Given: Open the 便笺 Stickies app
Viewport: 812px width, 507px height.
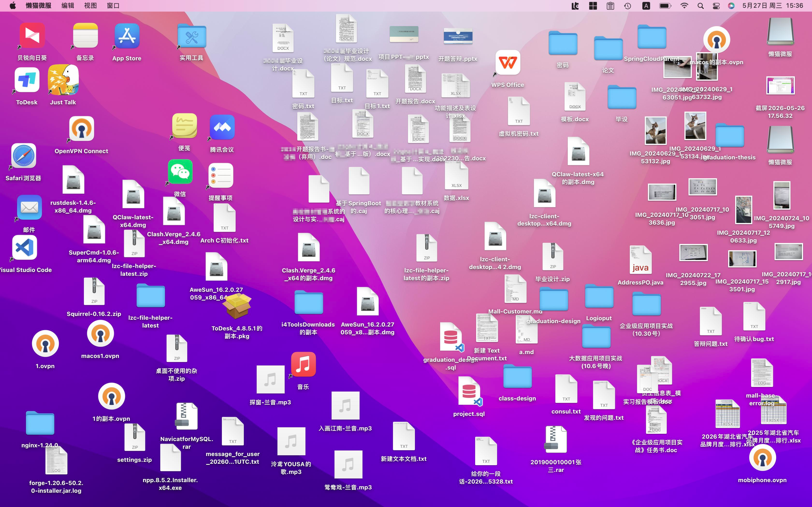Looking at the screenshot, I should coord(184,126).
